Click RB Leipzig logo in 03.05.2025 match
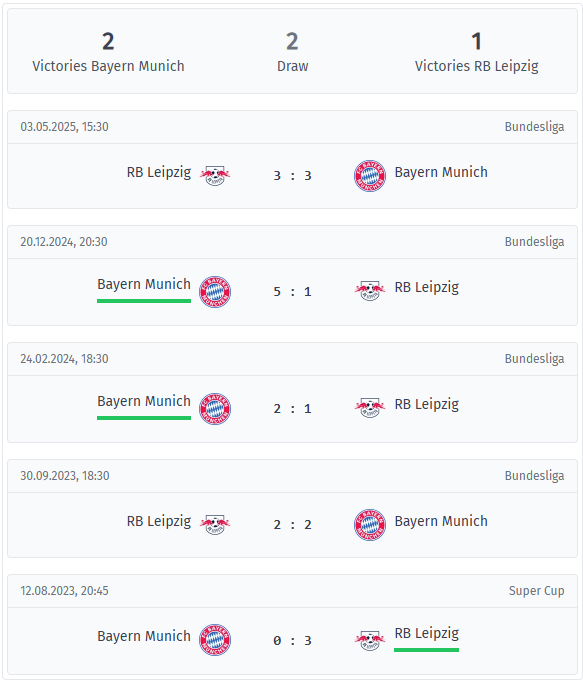 tap(215, 175)
